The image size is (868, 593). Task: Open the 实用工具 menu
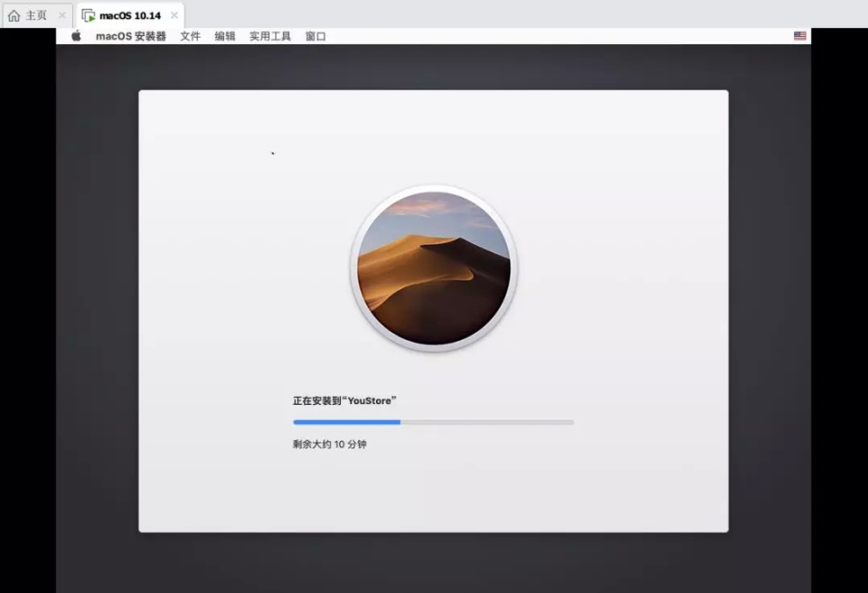click(269, 36)
